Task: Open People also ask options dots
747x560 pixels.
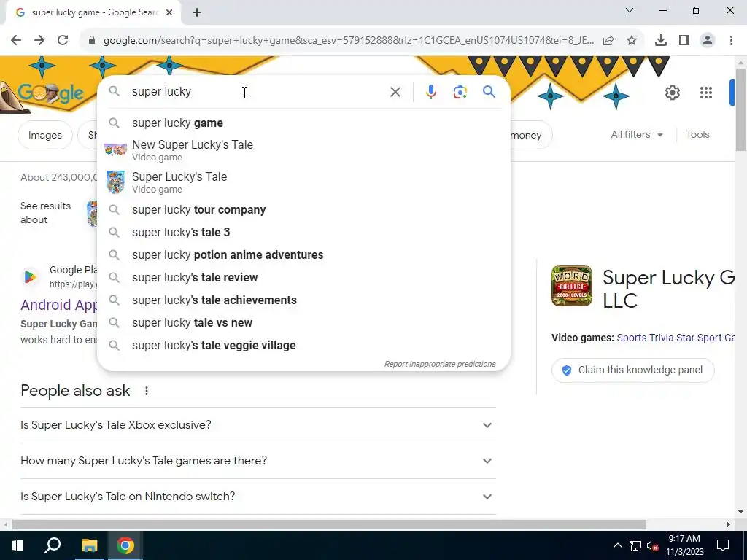Action: (x=146, y=391)
